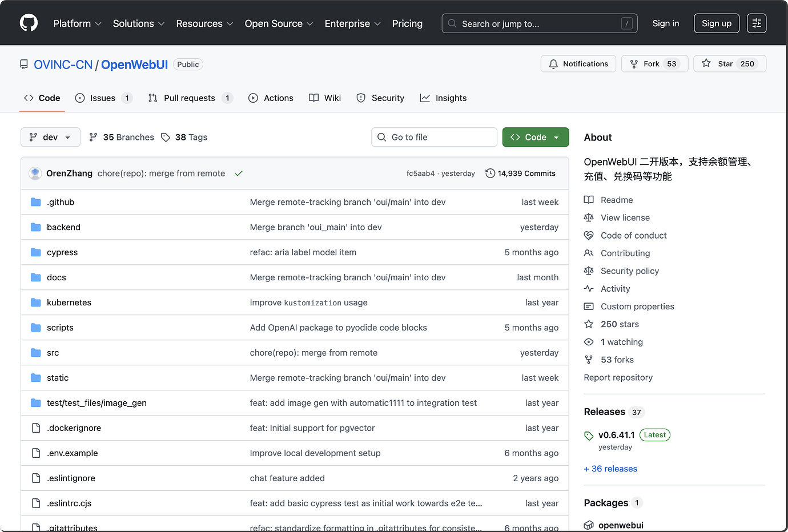
Task: Click the tag icon beside v0.6.41.1 release
Action: [x=589, y=436]
